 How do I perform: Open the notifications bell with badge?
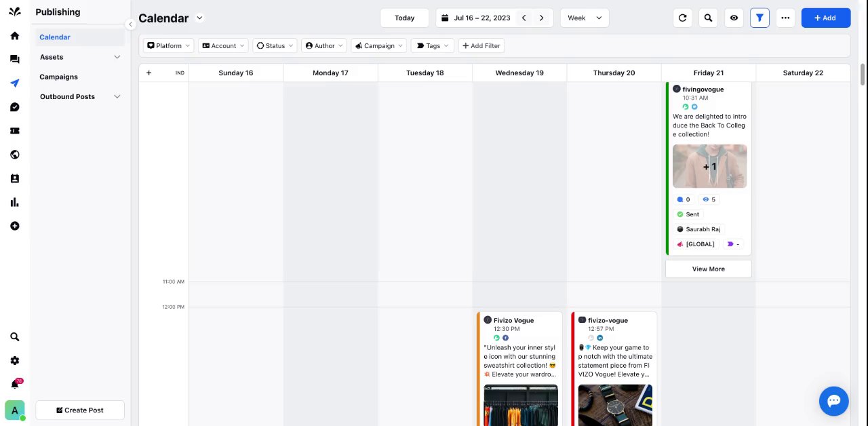pyautogui.click(x=15, y=384)
